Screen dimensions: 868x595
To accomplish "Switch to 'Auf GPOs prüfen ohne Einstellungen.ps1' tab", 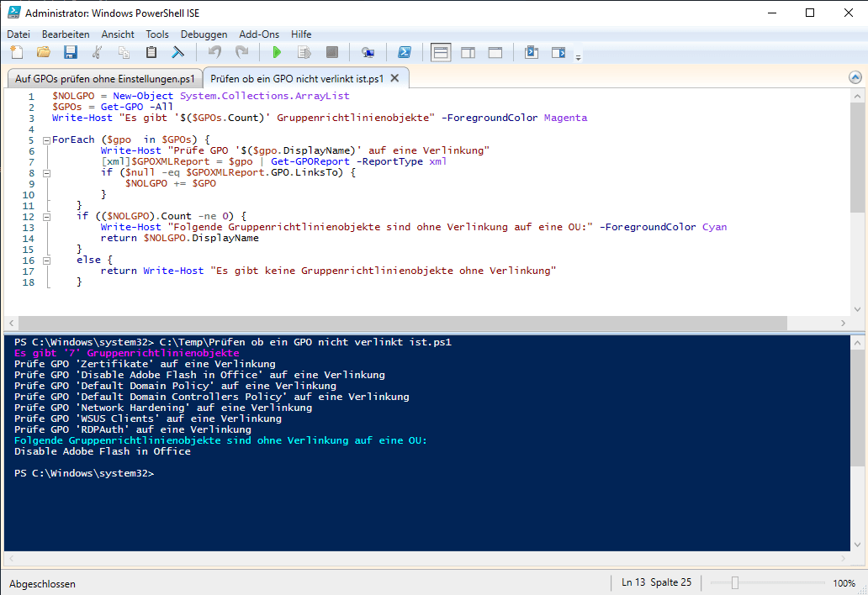I will [x=104, y=79].
